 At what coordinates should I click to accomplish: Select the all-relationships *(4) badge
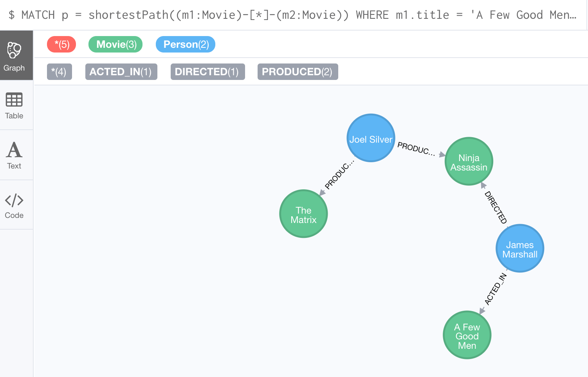[60, 72]
